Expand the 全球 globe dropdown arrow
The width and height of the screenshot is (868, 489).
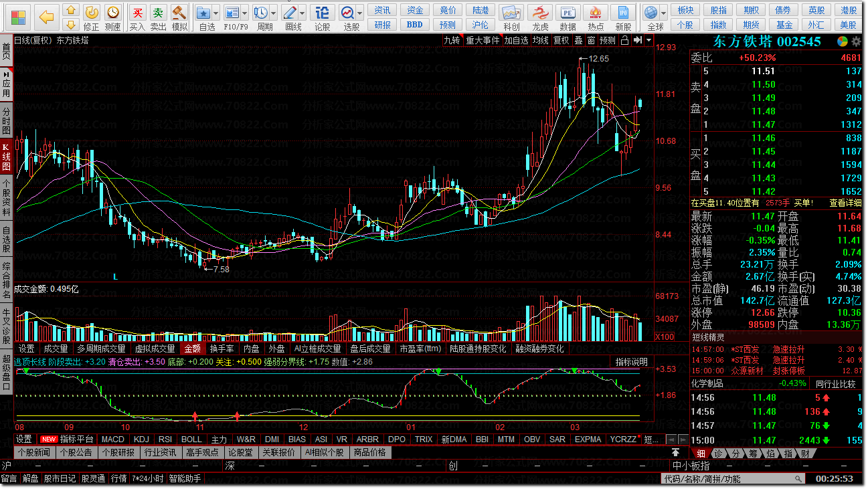pos(664,13)
